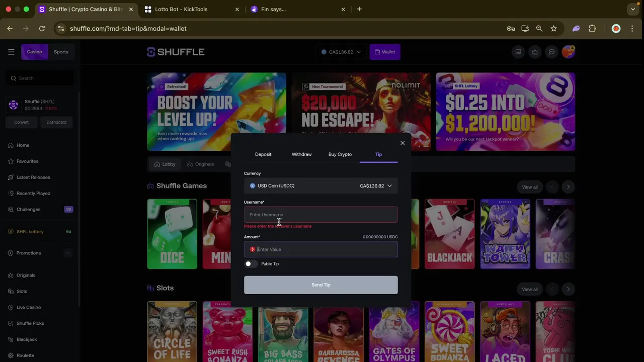The image size is (644, 362).
Task: Switch to the Withdraw tab
Action: 301,154
